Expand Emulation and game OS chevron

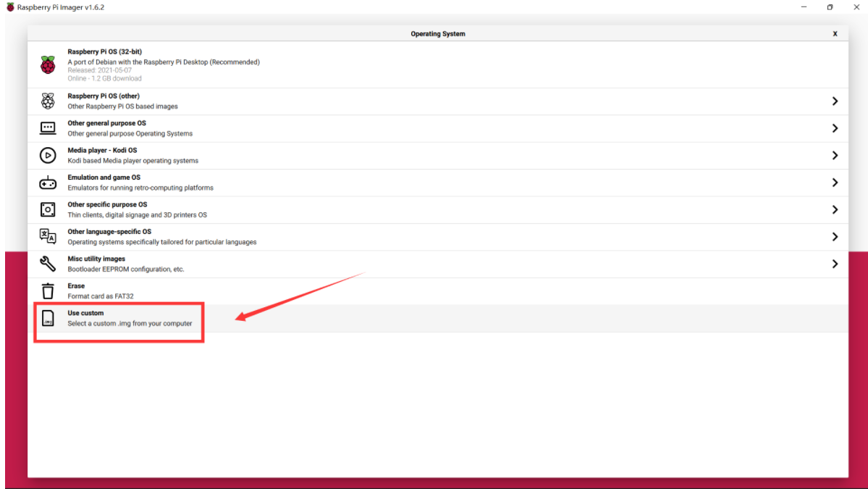(x=835, y=183)
